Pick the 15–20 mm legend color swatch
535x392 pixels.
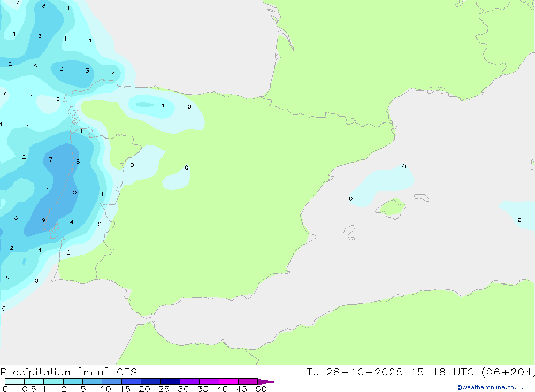coord(131,381)
